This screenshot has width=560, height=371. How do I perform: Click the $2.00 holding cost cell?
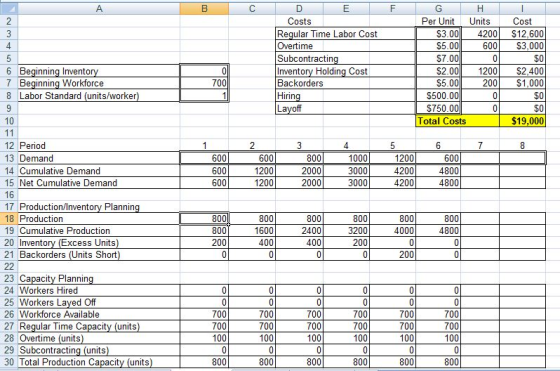tap(438, 71)
